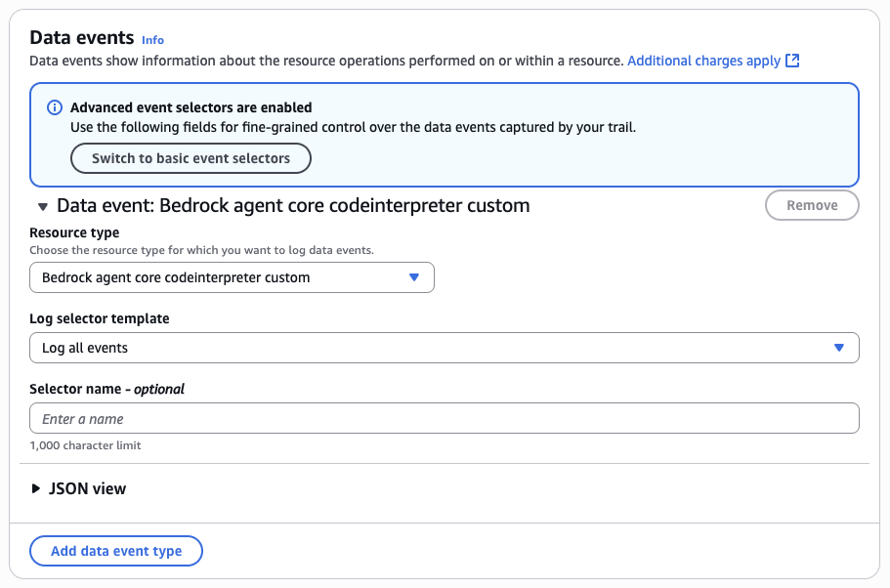Collapse the Data event section triangle
This screenshot has height=588, width=890.
tap(43, 207)
